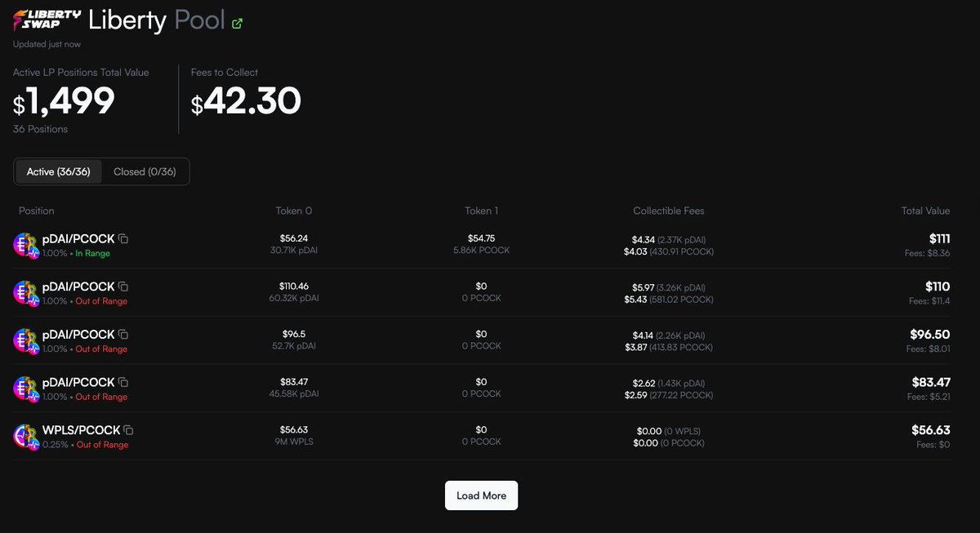Click the In Range status label
The height and width of the screenshot is (533, 980).
tap(92, 254)
